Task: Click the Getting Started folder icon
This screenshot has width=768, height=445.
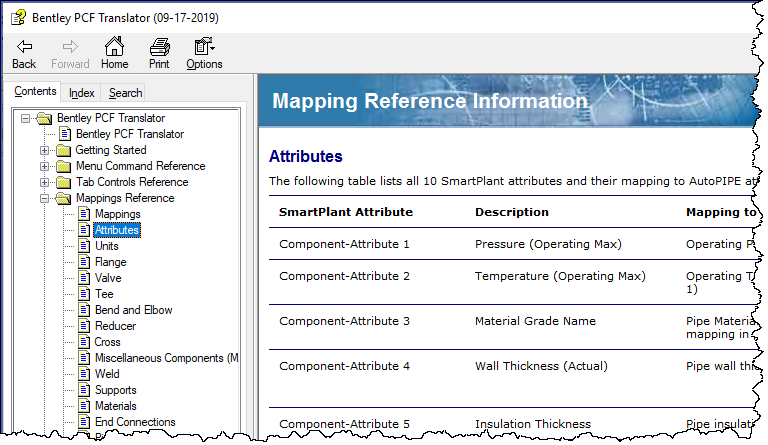Action: pyautogui.click(x=63, y=150)
